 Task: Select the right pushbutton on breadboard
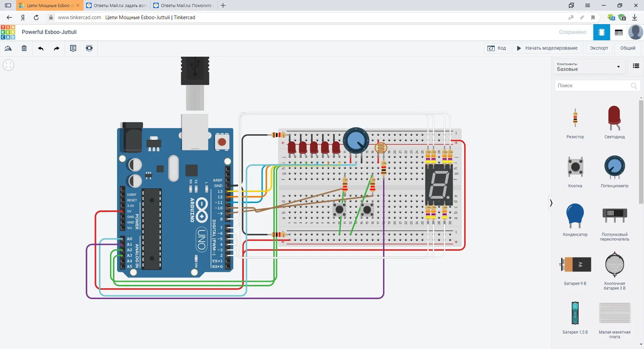click(x=367, y=210)
